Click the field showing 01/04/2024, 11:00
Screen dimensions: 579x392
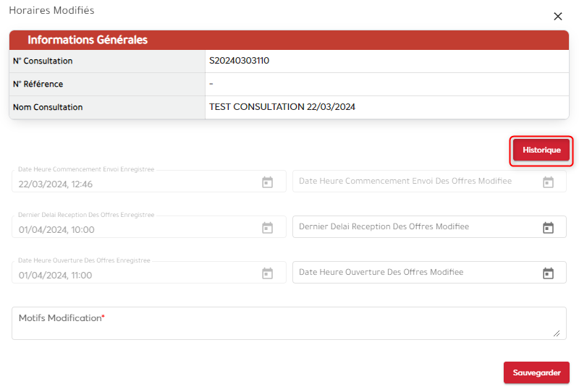[x=130, y=275]
